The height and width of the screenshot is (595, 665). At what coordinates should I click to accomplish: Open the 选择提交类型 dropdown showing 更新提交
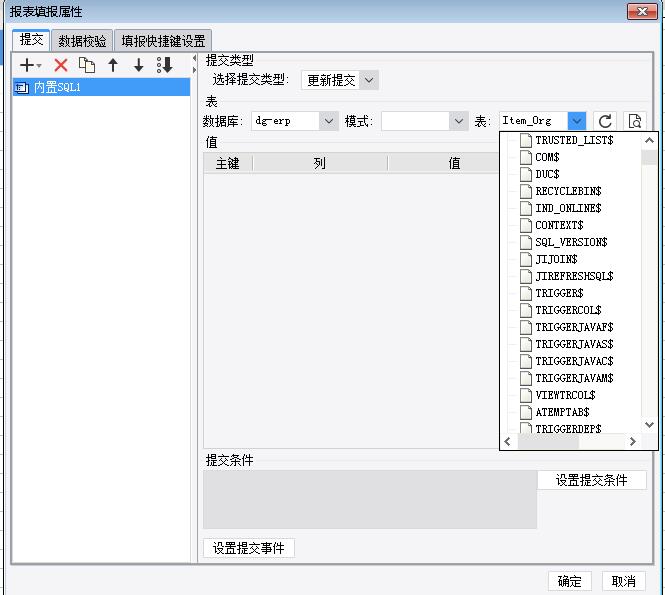coord(340,80)
